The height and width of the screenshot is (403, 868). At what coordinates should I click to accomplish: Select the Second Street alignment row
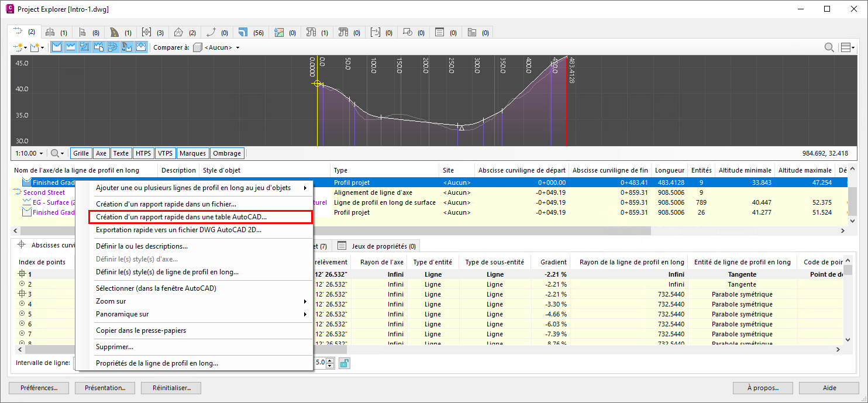click(44, 192)
